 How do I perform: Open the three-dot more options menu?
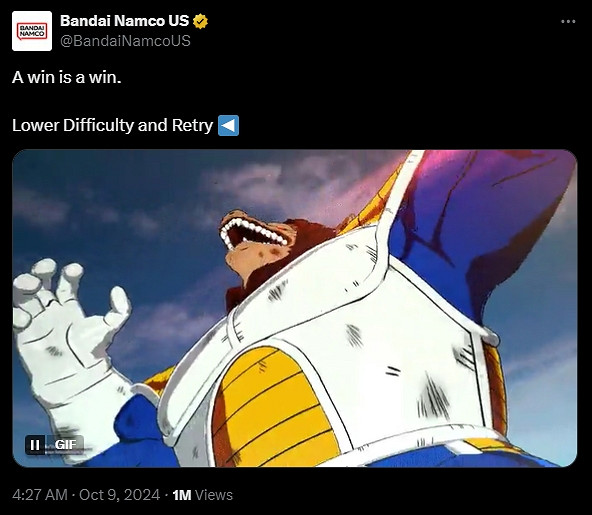pyautogui.click(x=568, y=22)
